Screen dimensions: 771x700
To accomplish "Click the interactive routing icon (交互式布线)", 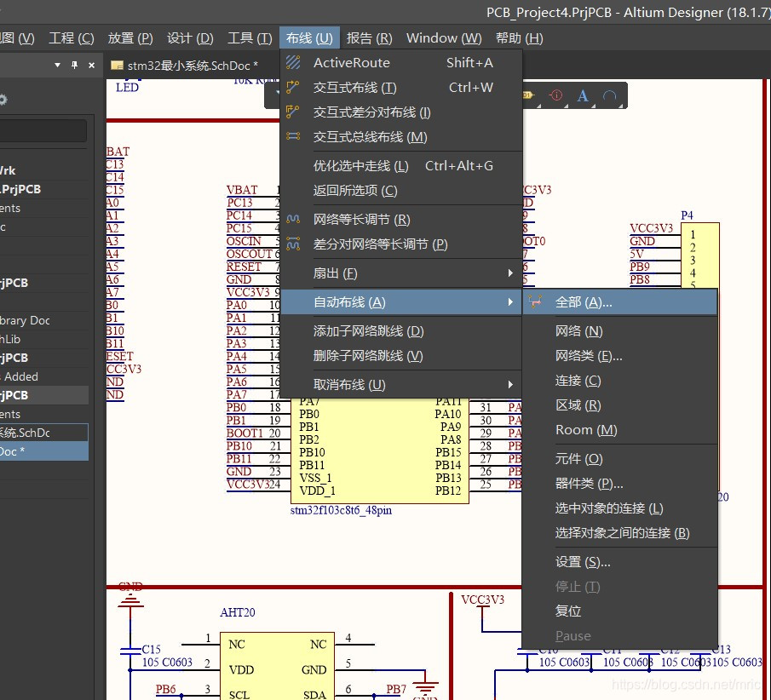I will [x=293, y=87].
